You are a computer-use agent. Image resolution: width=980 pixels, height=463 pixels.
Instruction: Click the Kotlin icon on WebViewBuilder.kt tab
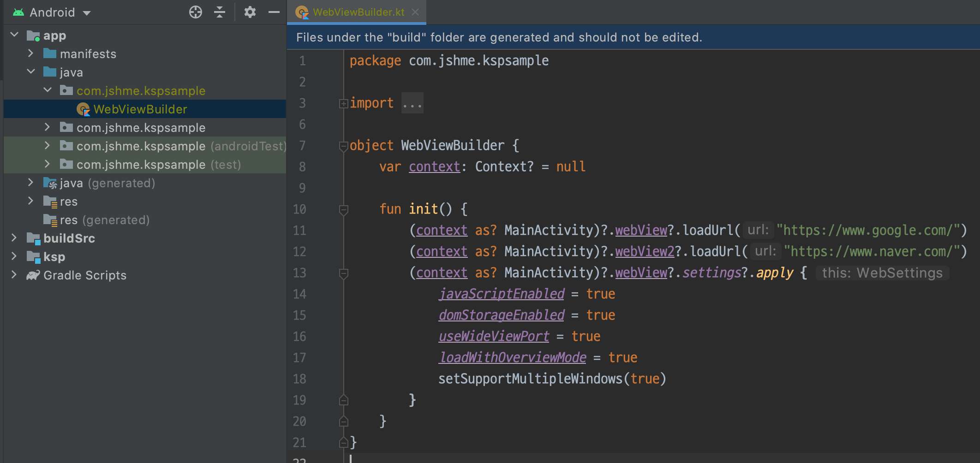302,12
